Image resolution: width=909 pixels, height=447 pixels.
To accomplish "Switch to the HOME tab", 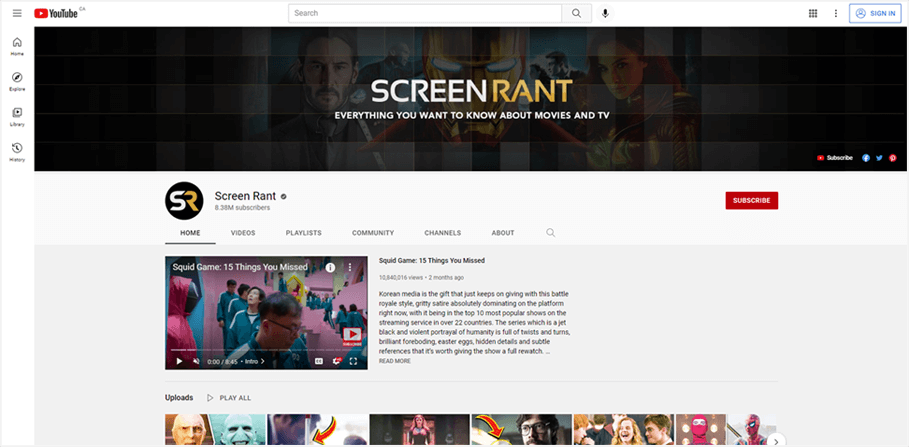I will [x=190, y=232].
